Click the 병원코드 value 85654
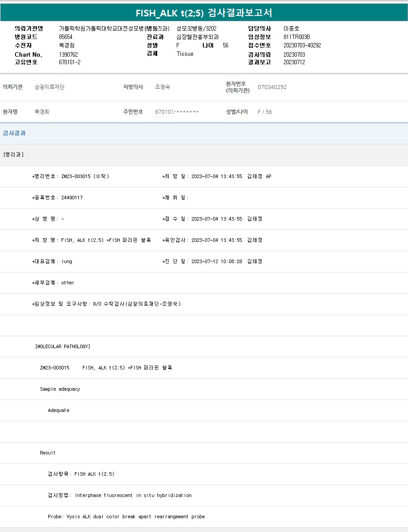This screenshot has height=532, width=408. coord(66,37)
